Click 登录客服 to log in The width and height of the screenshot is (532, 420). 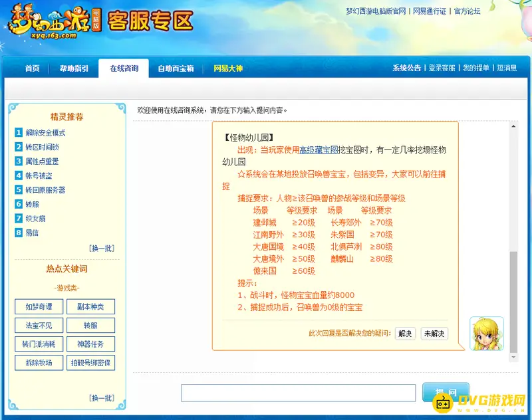tap(442, 68)
